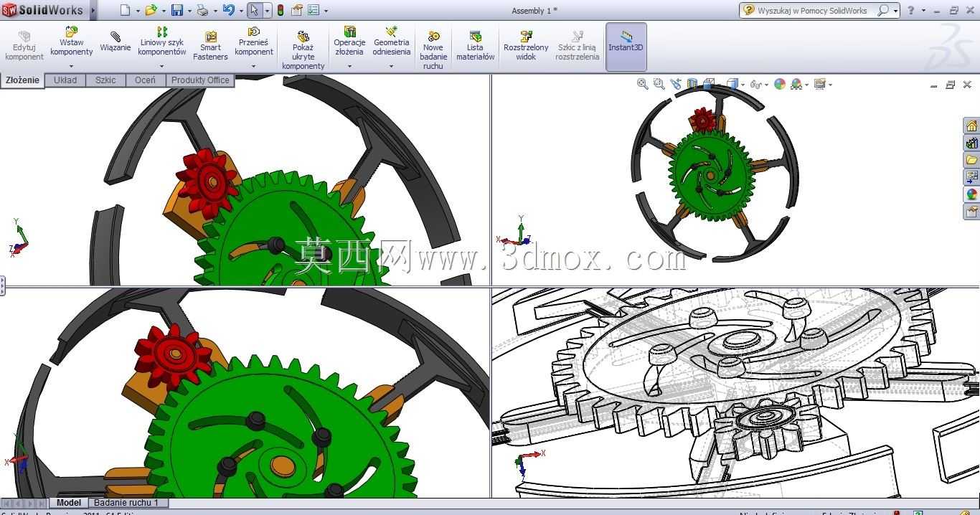This screenshot has height=515, width=980.
Task: Open dropdown below Liniowy szyk komponentów
Action: pos(161,66)
